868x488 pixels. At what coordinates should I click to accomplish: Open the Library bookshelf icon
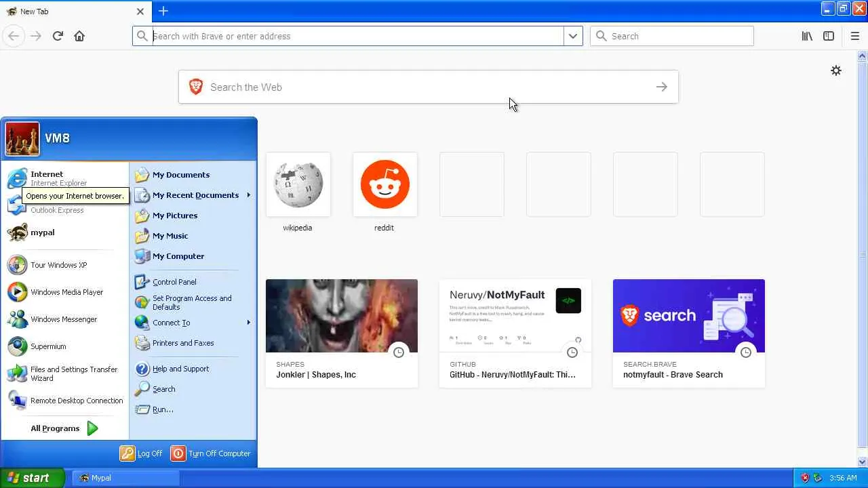pyautogui.click(x=807, y=36)
